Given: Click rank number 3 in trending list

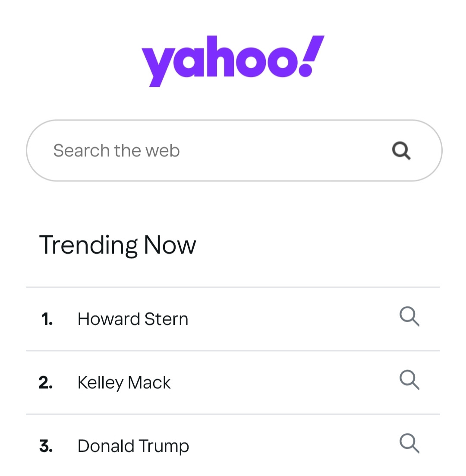Looking at the screenshot, I should pyautogui.click(x=46, y=447).
